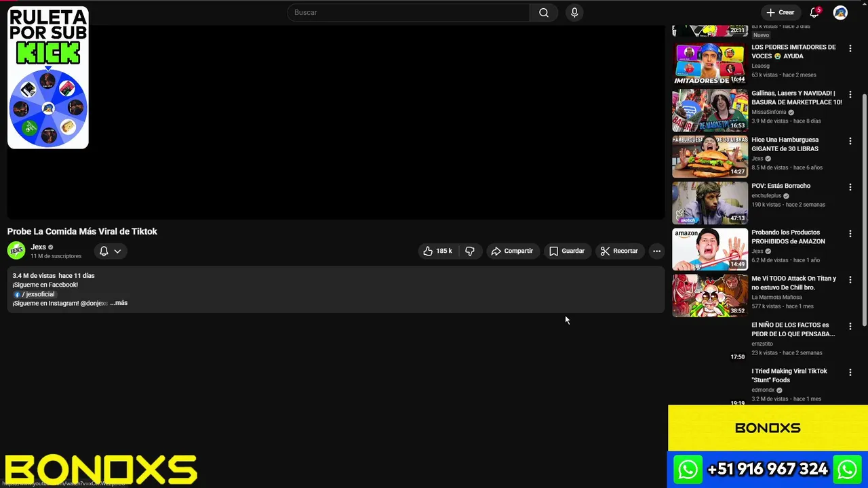
Task: Open LOS PEORES IMITADORES DE VOCES thumbnail
Action: (709, 64)
